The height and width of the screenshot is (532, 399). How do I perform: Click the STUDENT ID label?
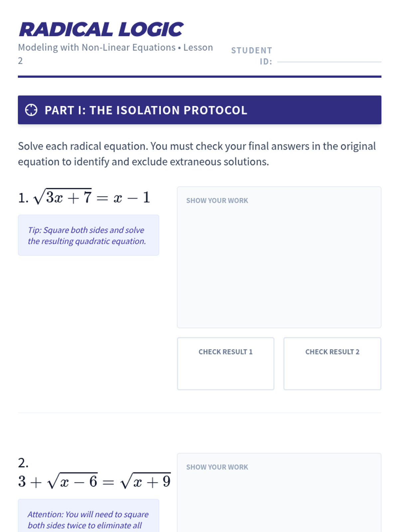252,56
